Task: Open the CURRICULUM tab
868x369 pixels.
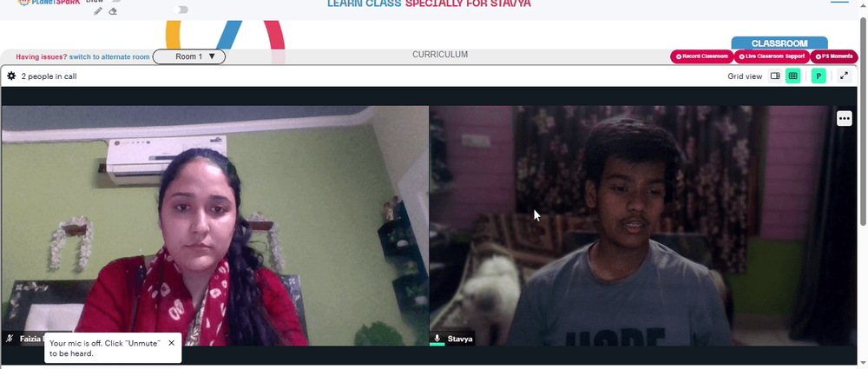Action: (x=439, y=55)
